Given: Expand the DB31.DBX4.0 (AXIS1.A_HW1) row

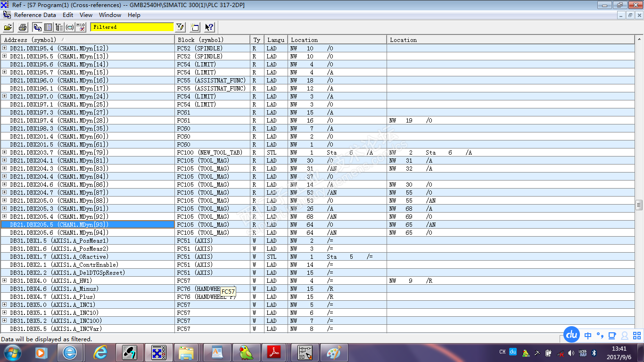Looking at the screenshot, I should click(x=5, y=280).
